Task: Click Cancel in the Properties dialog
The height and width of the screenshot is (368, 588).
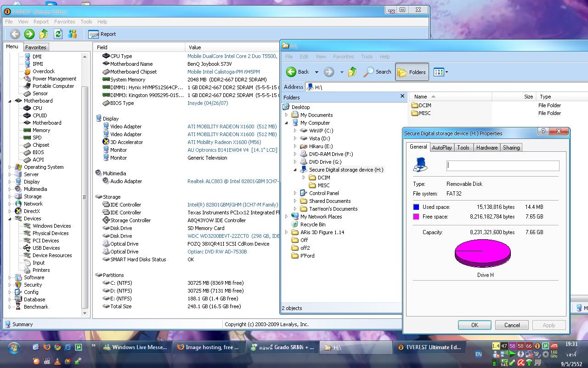Action: click(x=512, y=325)
